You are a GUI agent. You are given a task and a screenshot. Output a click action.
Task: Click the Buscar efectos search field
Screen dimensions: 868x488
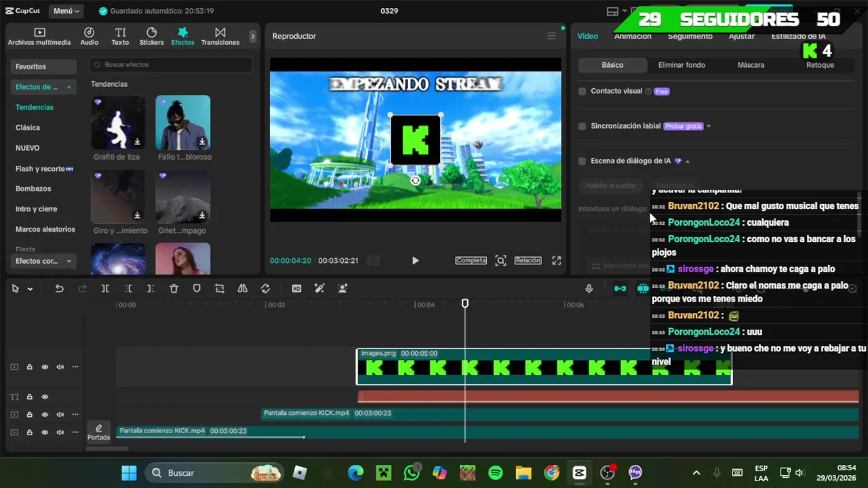point(171,64)
